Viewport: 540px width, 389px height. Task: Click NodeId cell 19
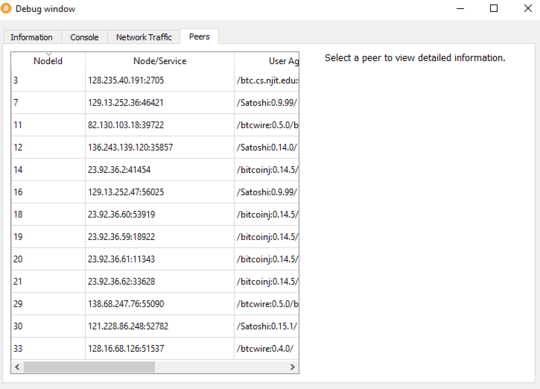[x=48, y=237]
